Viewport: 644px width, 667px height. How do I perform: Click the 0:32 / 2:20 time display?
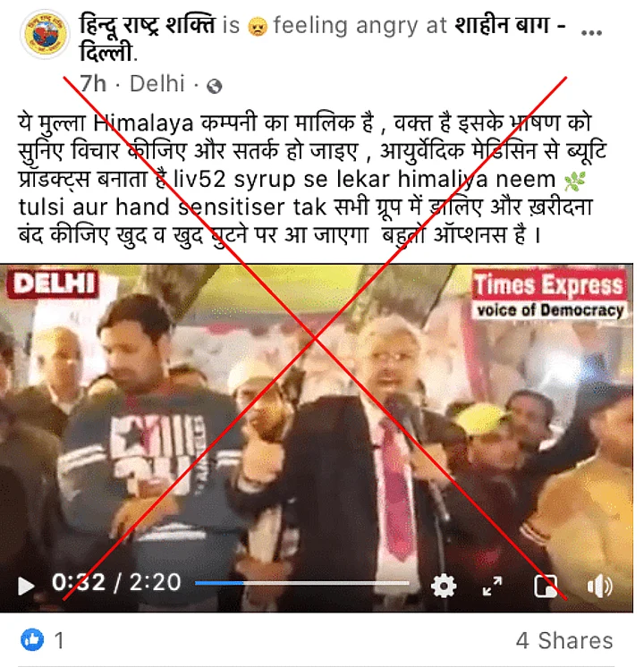(x=116, y=582)
